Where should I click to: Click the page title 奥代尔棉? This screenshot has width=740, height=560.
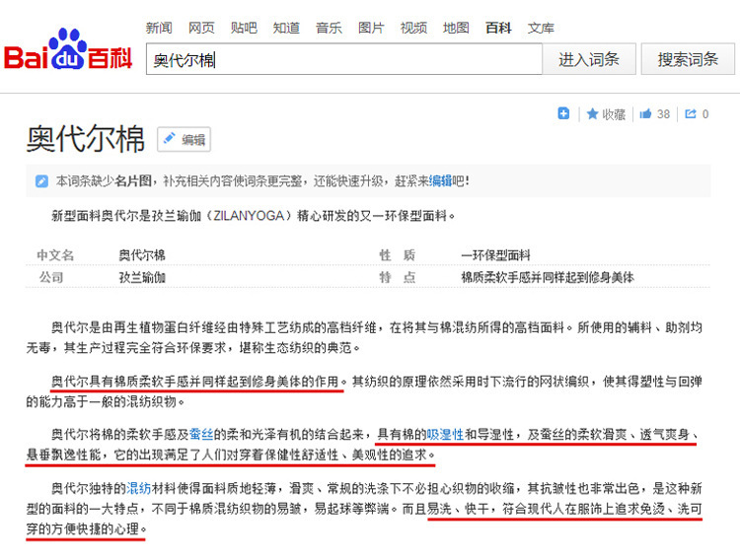86,139
